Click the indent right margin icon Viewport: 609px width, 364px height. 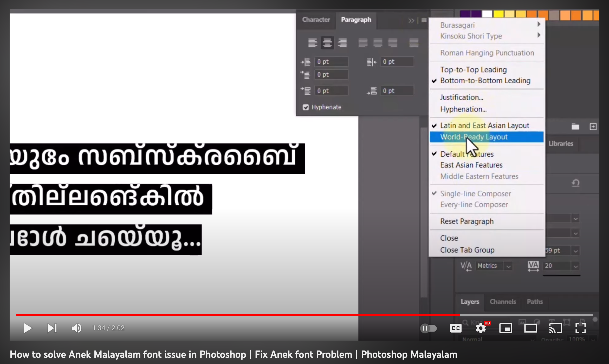[x=372, y=62]
